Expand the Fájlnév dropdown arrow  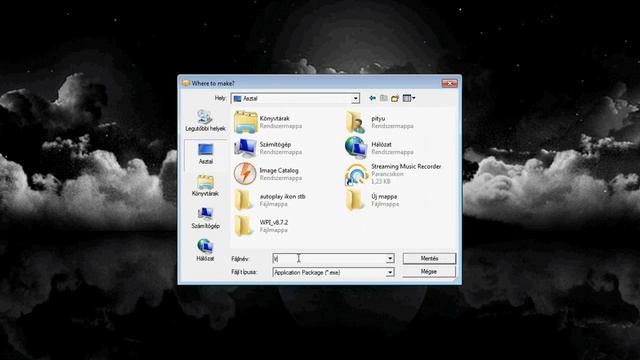390,258
